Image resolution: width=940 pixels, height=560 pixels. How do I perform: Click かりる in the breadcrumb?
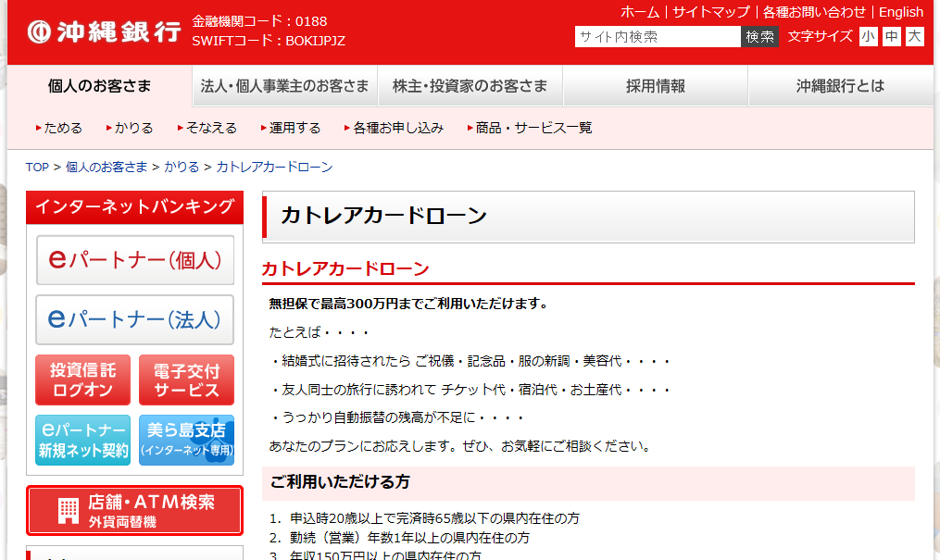pos(182,168)
